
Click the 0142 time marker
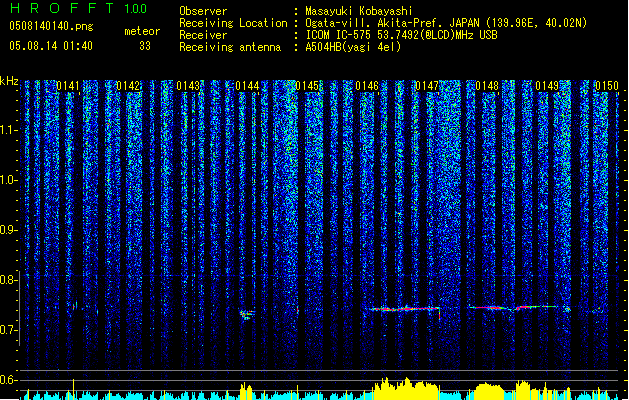pos(128,86)
